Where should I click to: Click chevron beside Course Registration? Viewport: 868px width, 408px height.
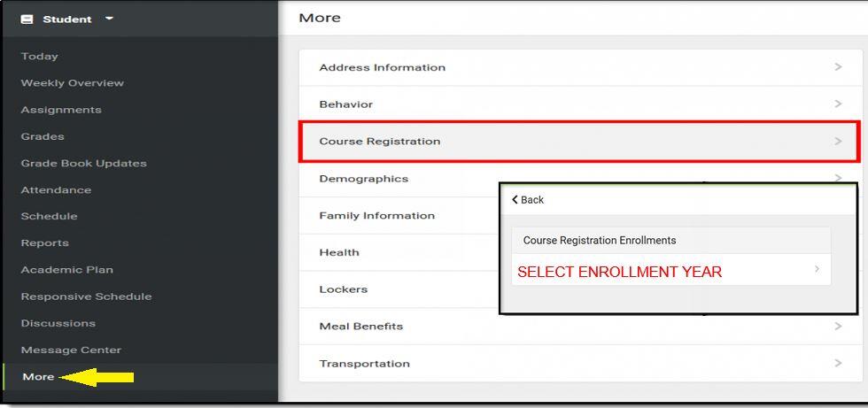(x=838, y=142)
